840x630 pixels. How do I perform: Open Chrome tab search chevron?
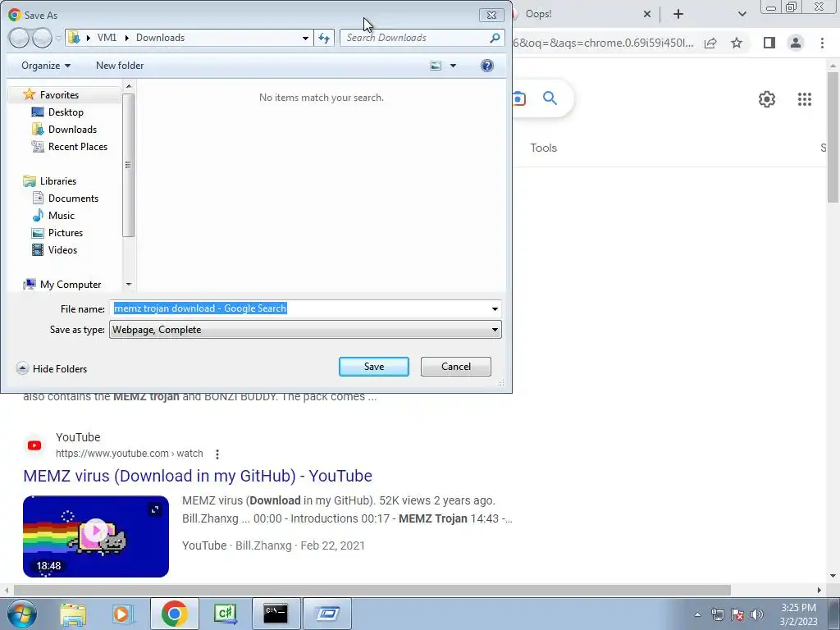click(742, 14)
